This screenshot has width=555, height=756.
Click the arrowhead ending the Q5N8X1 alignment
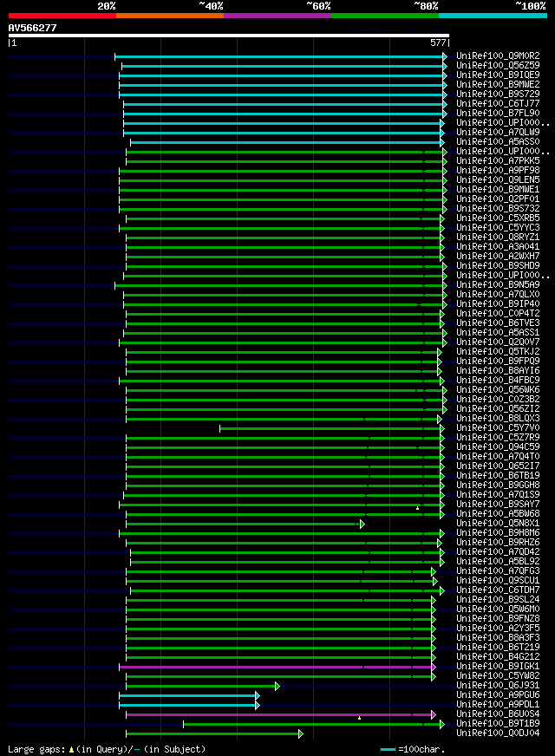362,525
